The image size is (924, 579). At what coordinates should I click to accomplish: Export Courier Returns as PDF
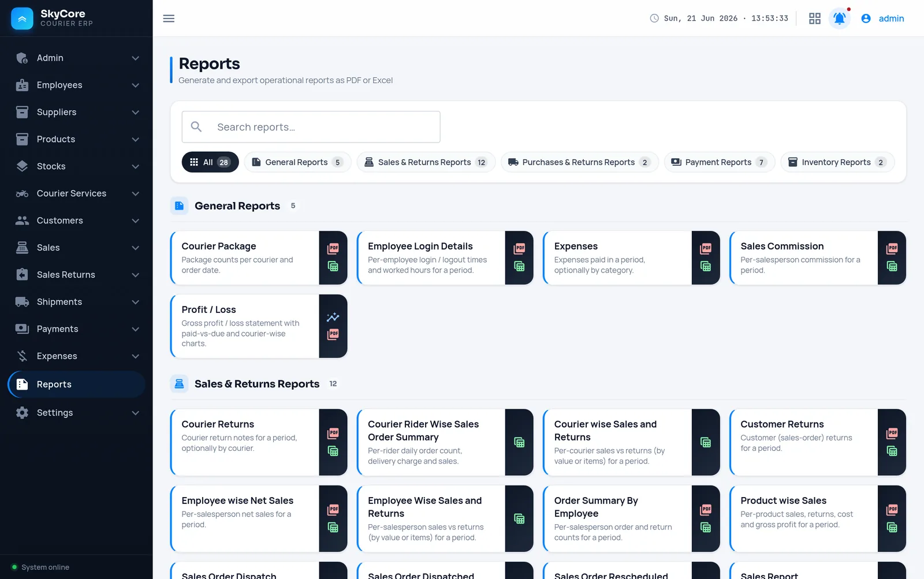click(x=333, y=434)
